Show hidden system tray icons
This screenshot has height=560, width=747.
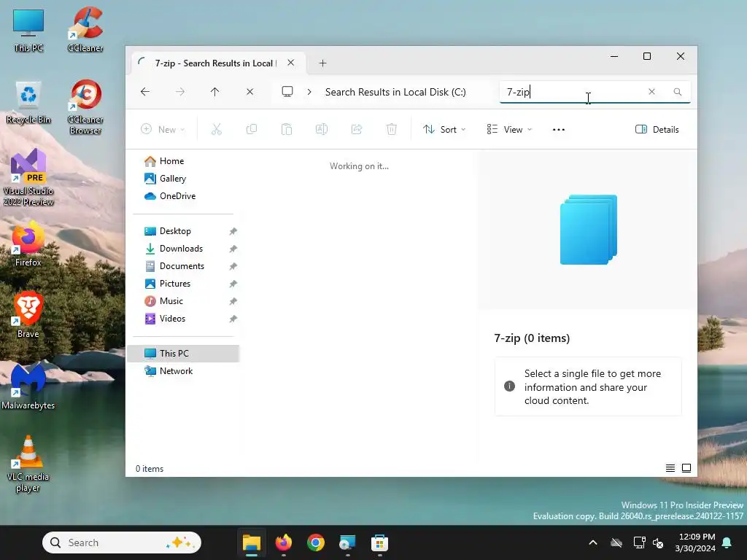point(593,542)
